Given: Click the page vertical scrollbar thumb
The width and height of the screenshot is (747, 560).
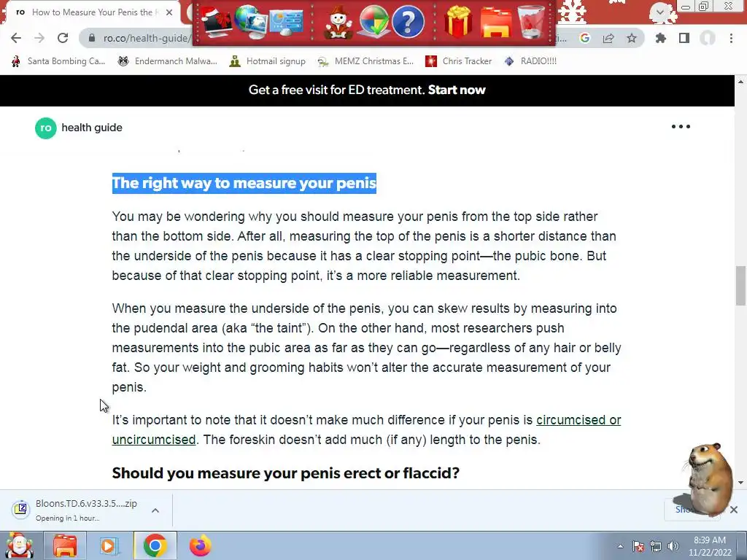Looking at the screenshot, I should point(740,286).
